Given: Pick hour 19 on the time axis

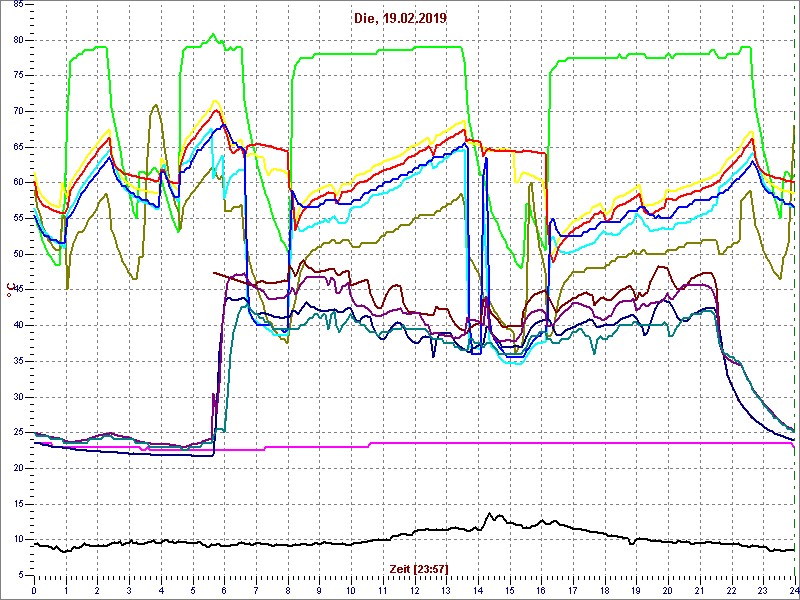Looking at the screenshot, I should click(x=636, y=590).
